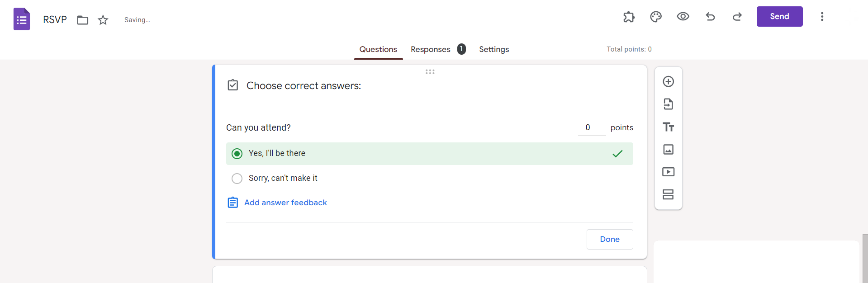Select "Yes, I'll be there" option
Viewport: 868px width, 283px height.
[x=237, y=154]
